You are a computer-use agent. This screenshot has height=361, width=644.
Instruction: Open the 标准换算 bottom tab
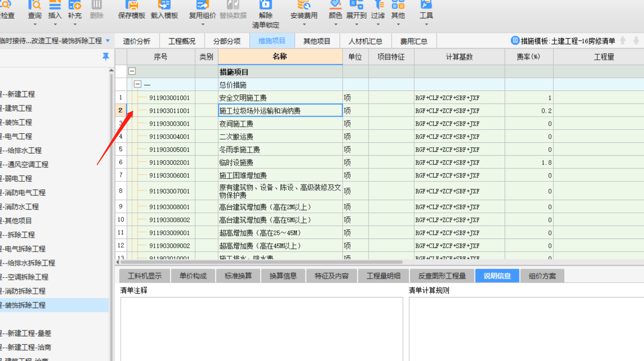[x=238, y=276]
